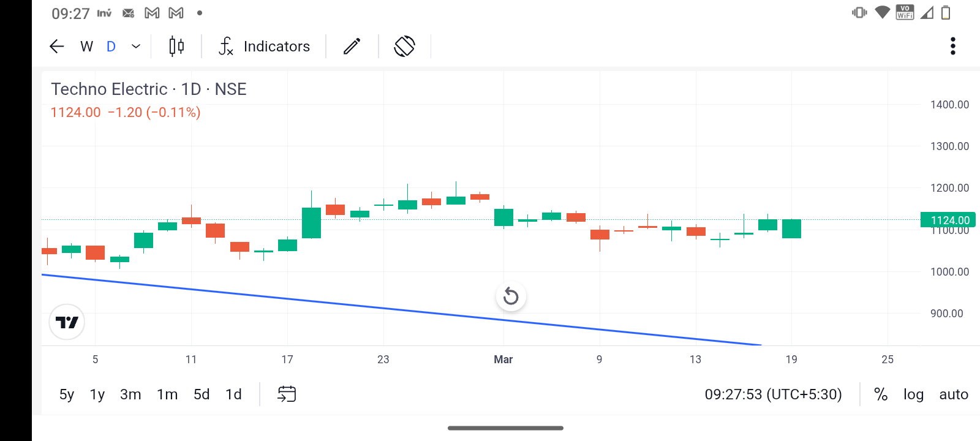
Task: Select the current price label 1124.00
Action: (949, 220)
